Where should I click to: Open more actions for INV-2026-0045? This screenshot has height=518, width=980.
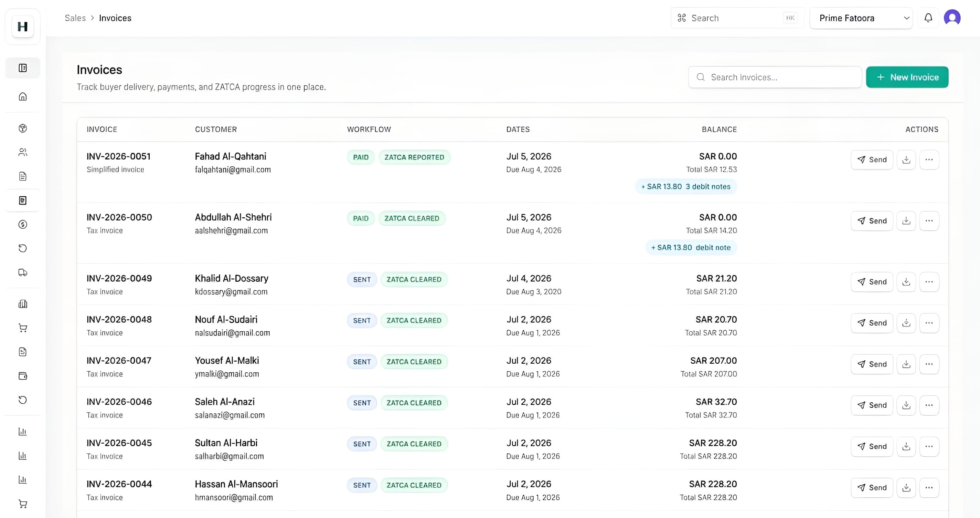929,446
